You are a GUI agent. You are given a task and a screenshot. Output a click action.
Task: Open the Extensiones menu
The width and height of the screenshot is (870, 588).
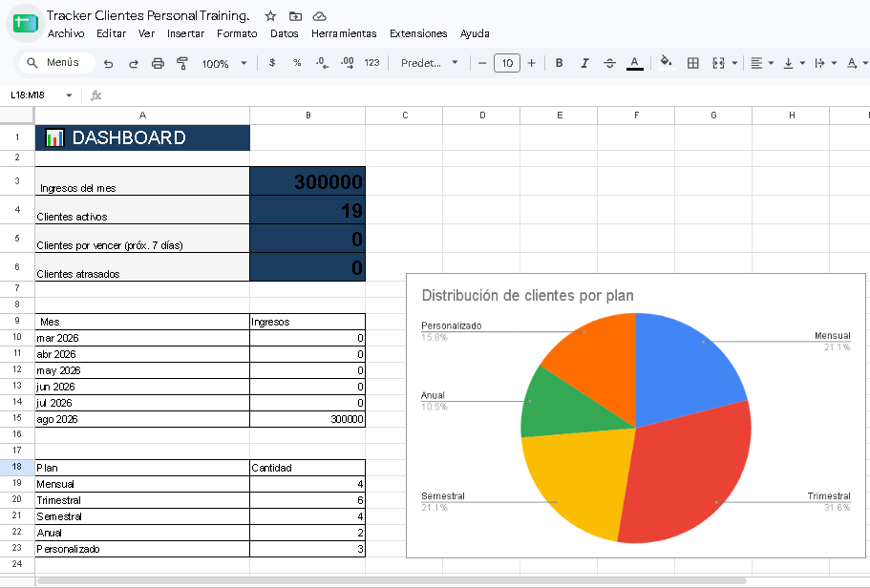coord(418,33)
